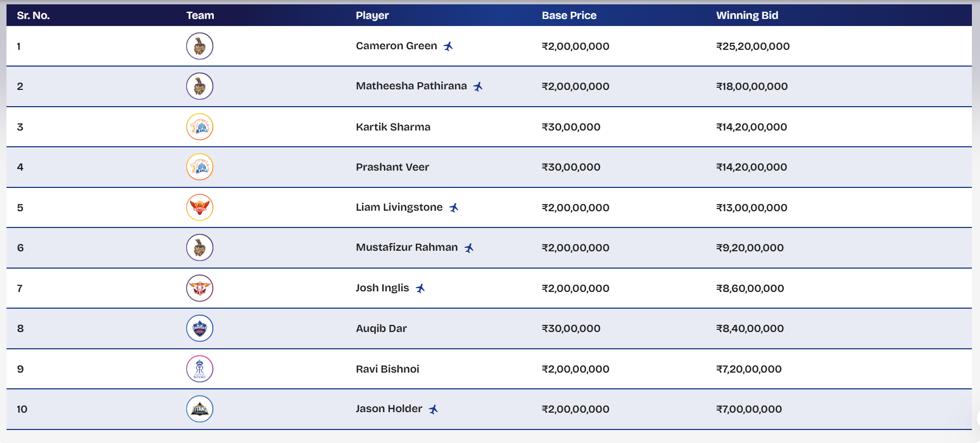
Task: Click the team logo in row 1
Action: tap(199, 46)
